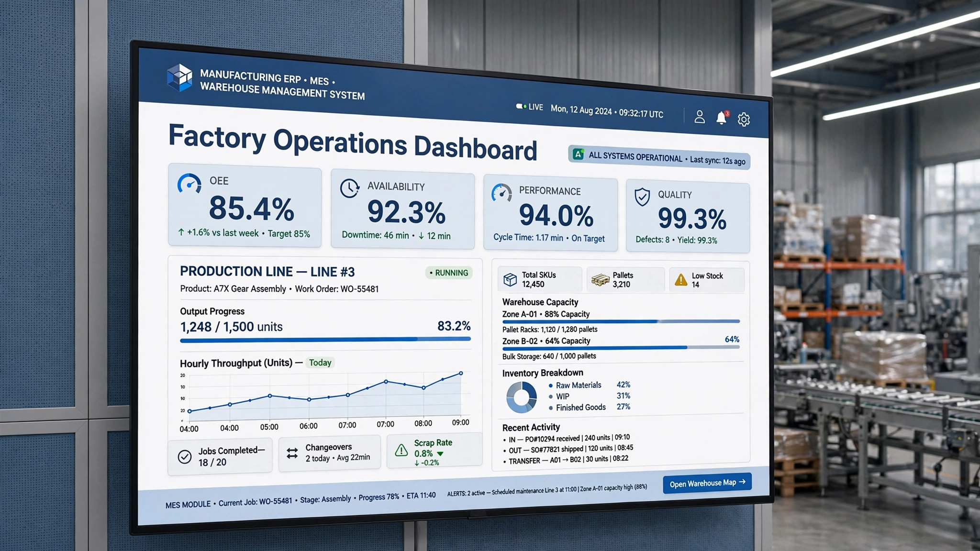The width and height of the screenshot is (980, 551).
Task: Click the Finished Goods legend dot
Action: (551, 408)
